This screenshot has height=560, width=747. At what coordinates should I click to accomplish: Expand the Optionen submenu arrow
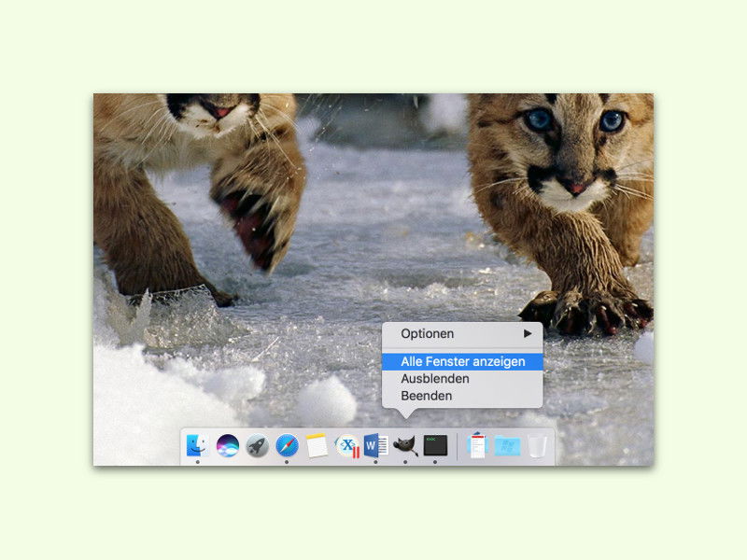(x=528, y=333)
